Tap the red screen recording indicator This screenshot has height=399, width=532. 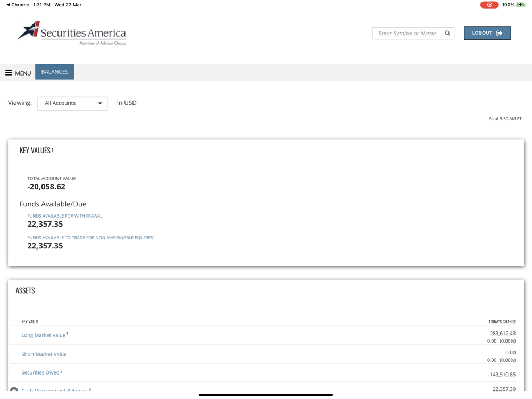(489, 5)
